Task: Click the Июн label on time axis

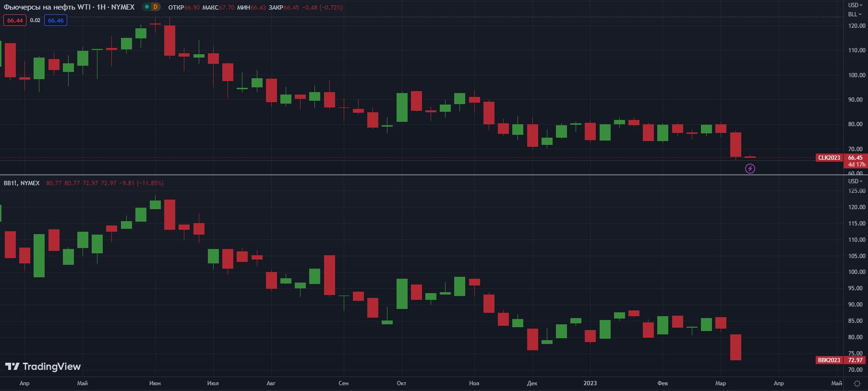Action: pos(155,383)
